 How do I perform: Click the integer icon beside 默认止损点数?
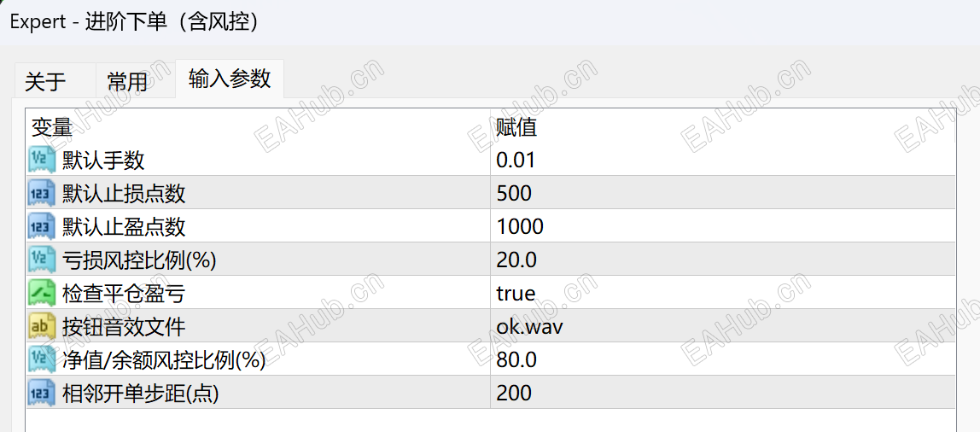click(42, 193)
